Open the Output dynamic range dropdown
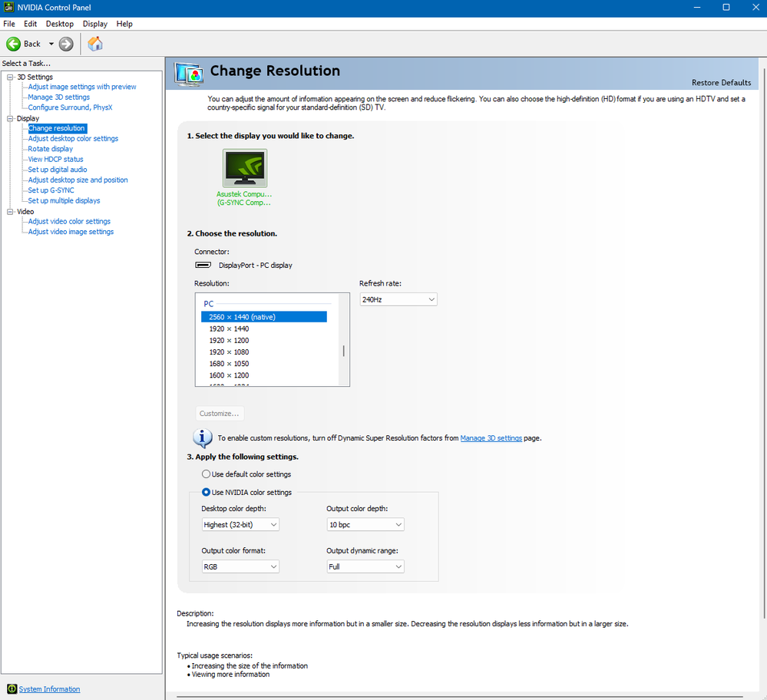This screenshot has height=700, width=767. click(x=365, y=566)
